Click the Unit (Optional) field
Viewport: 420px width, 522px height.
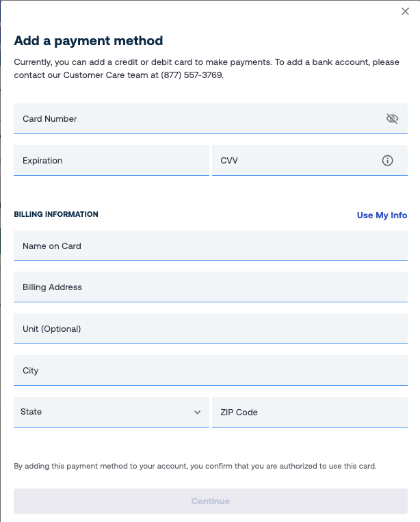210,329
